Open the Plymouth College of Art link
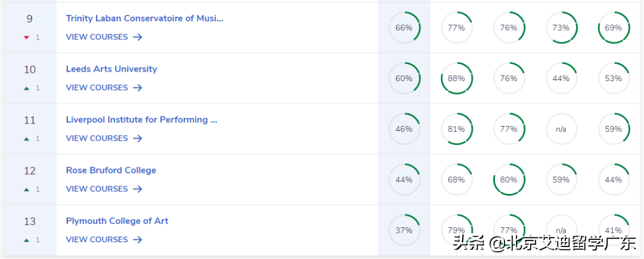This screenshot has height=259, width=644. (117, 221)
